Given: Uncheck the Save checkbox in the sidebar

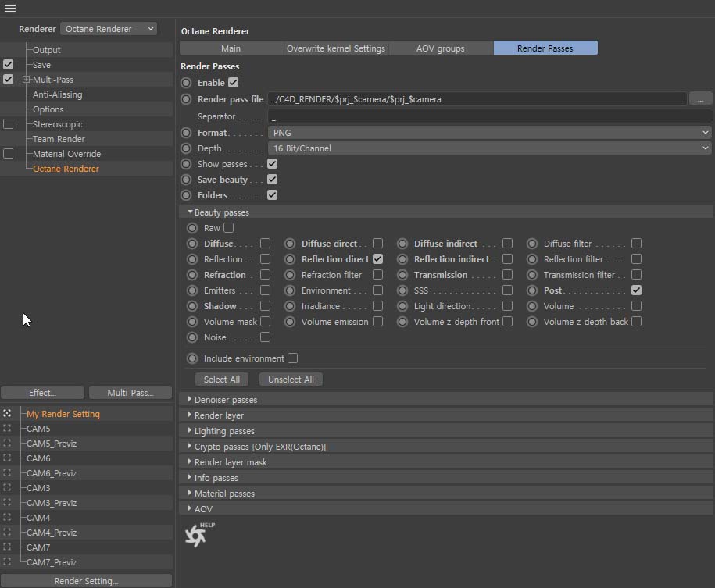Looking at the screenshot, I should [x=9, y=64].
